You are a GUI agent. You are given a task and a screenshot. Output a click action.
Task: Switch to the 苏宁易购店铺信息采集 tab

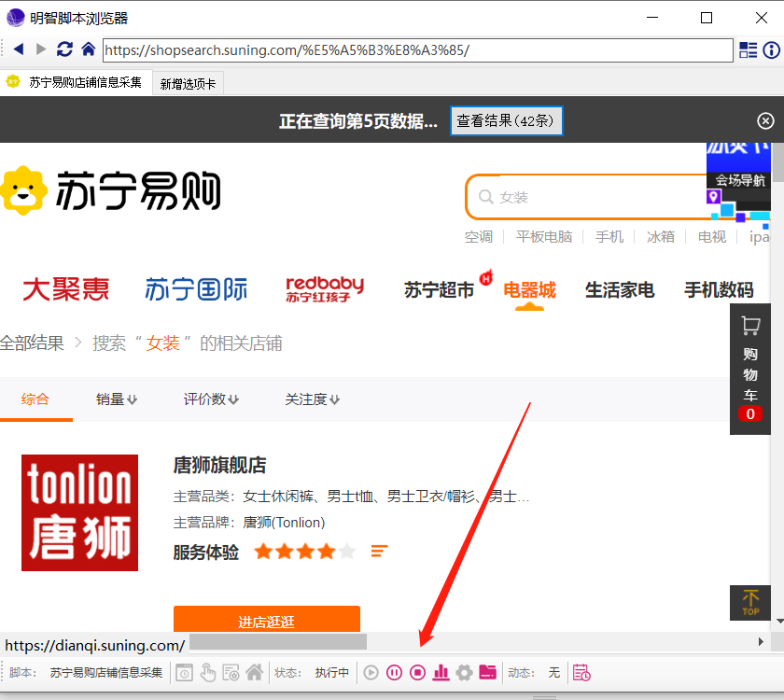[x=76, y=82]
